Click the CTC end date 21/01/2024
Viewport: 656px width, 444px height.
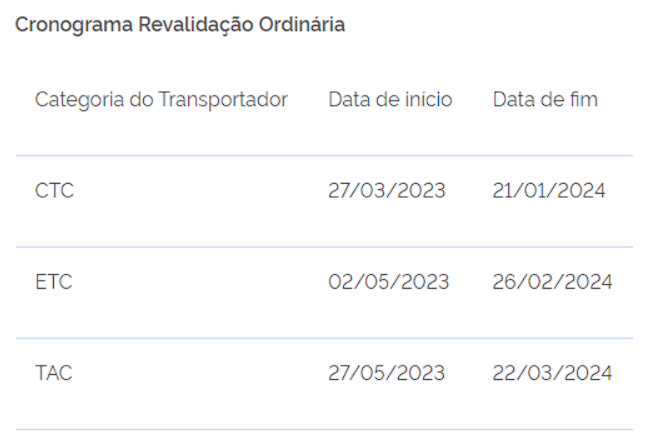549,191
